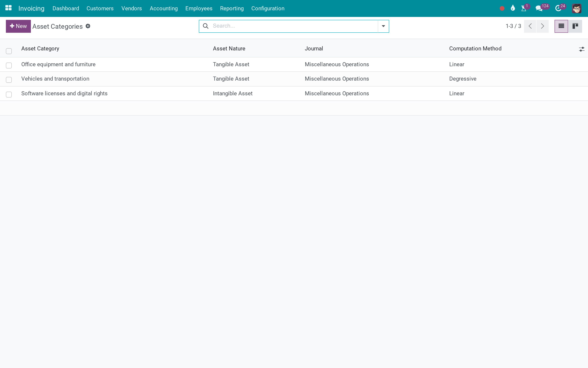Open the Dashboard menu
Image resolution: width=588 pixels, height=368 pixels.
tap(66, 8)
